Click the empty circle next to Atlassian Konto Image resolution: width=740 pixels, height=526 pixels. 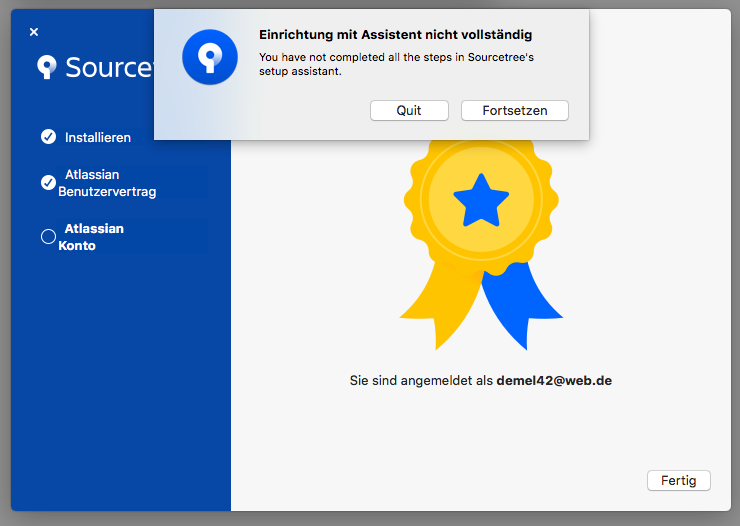(x=48, y=236)
